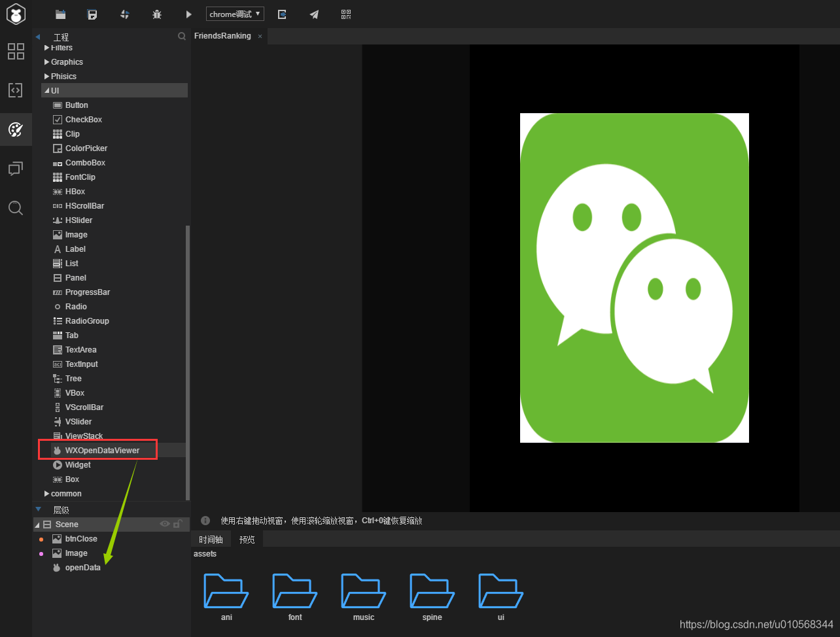The image size is (840, 637).
Task: Select the ColorPicker component
Action: click(x=86, y=148)
